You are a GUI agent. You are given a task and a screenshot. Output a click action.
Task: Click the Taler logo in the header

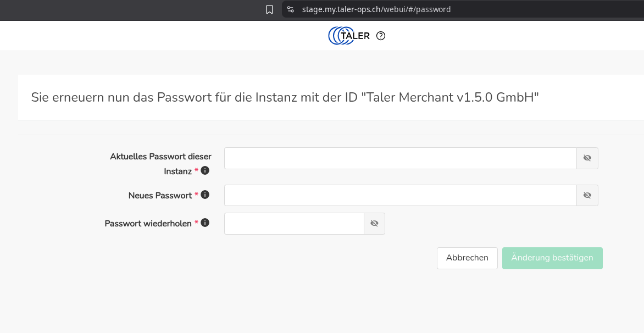(349, 36)
